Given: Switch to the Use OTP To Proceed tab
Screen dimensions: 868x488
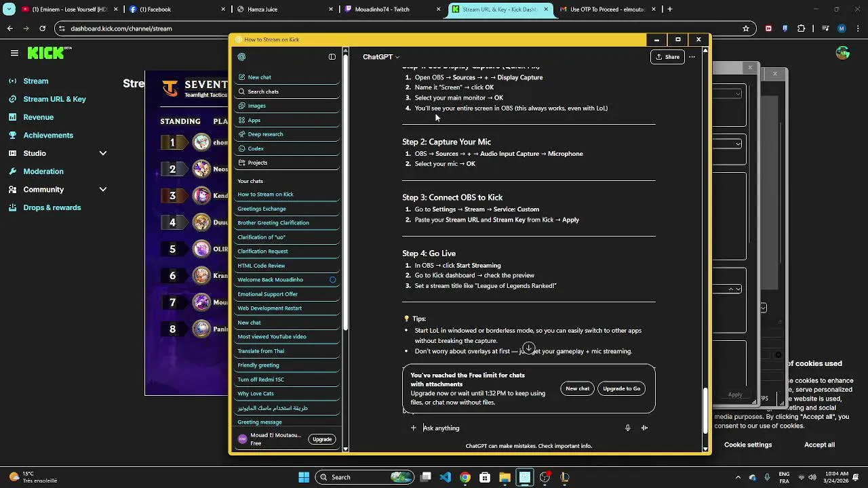Looking at the screenshot, I should tap(608, 9).
